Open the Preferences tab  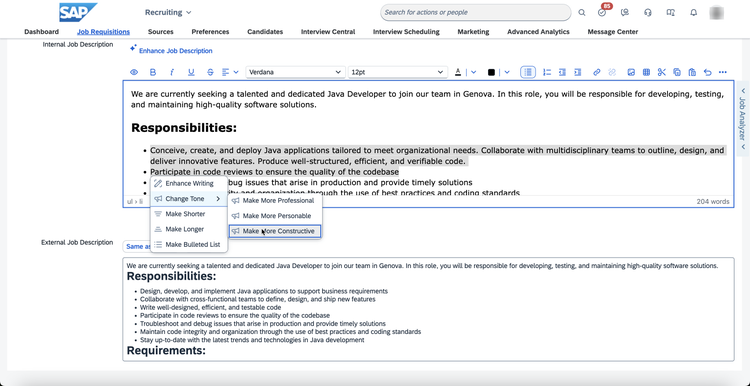pos(210,32)
